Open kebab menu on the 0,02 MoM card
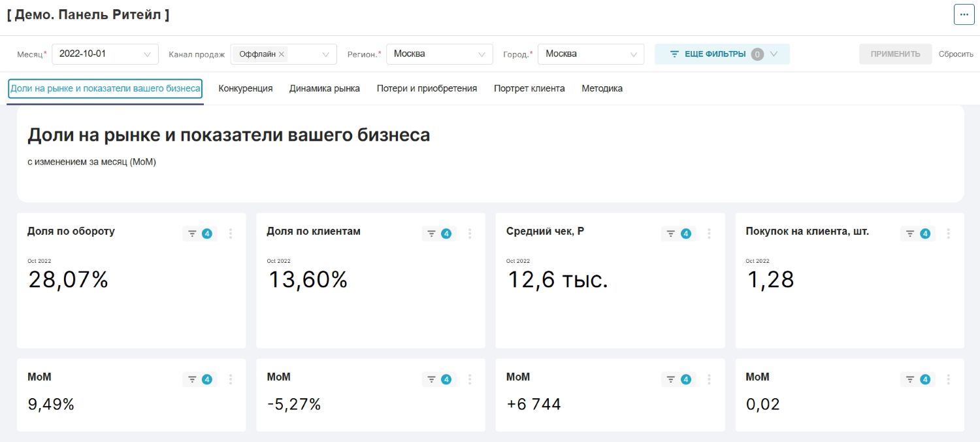 [949, 379]
